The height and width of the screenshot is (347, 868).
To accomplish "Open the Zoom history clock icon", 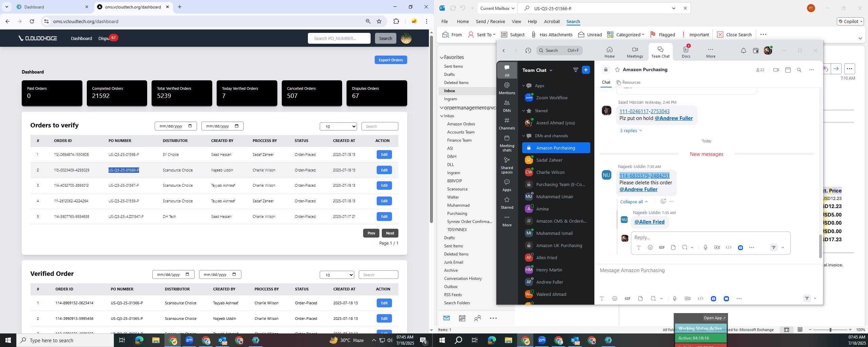I will (528, 50).
